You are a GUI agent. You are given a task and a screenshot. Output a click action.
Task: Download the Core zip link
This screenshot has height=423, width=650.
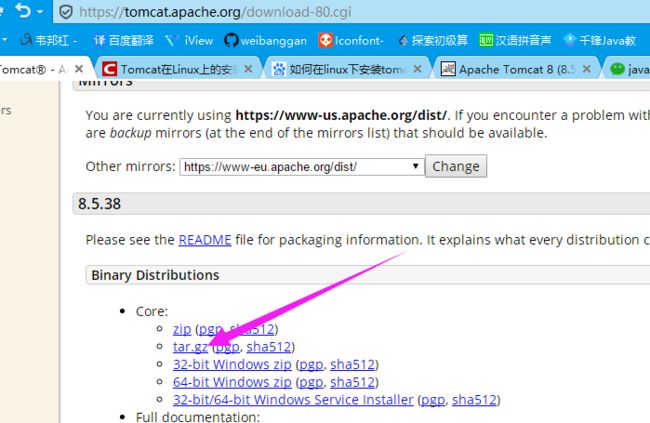(x=182, y=329)
